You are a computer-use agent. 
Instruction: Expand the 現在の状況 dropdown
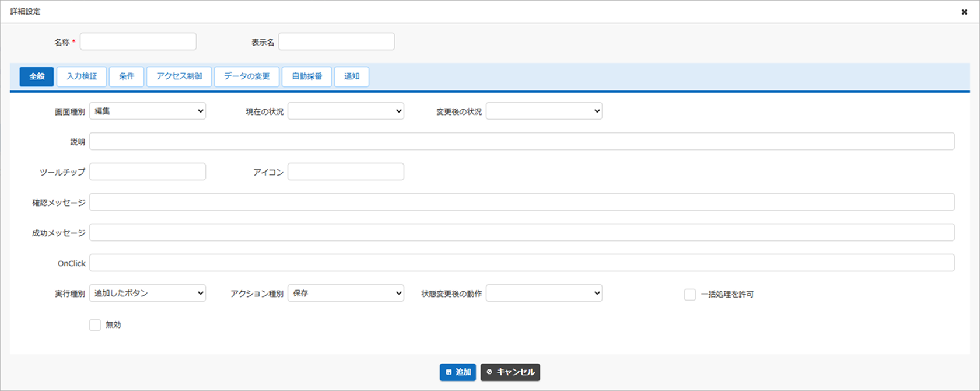(x=346, y=111)
